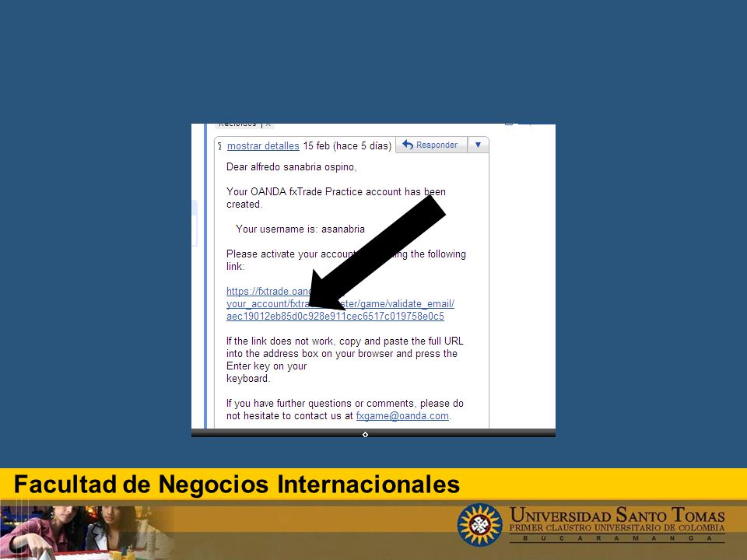The height and width of the screenshot is (560, 747).
Task: Click the fxgame@oanda.com email link
Action: click(x=402, y=415)
